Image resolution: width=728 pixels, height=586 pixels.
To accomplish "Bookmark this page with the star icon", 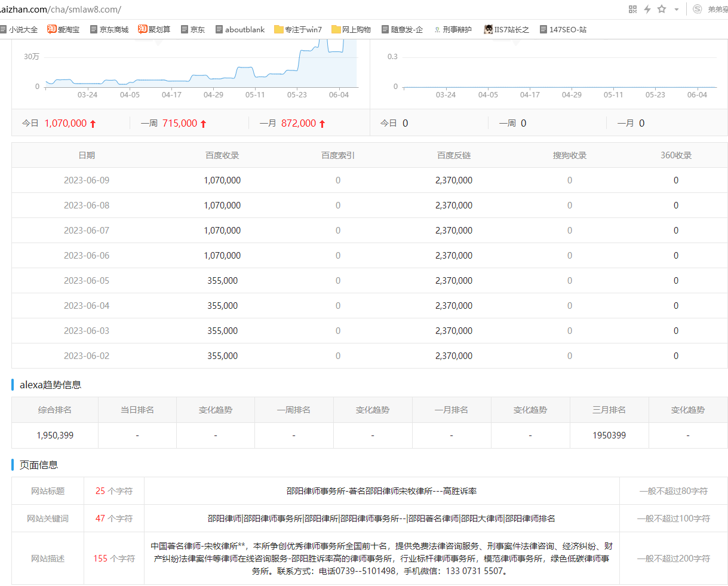I will (662, 9).
